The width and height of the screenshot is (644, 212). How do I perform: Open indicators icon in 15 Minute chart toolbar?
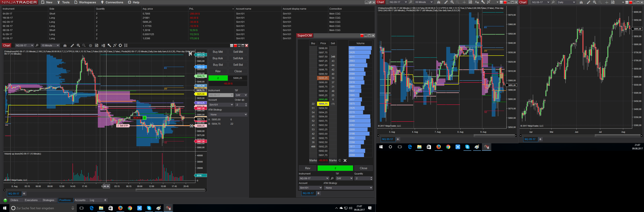109,46
